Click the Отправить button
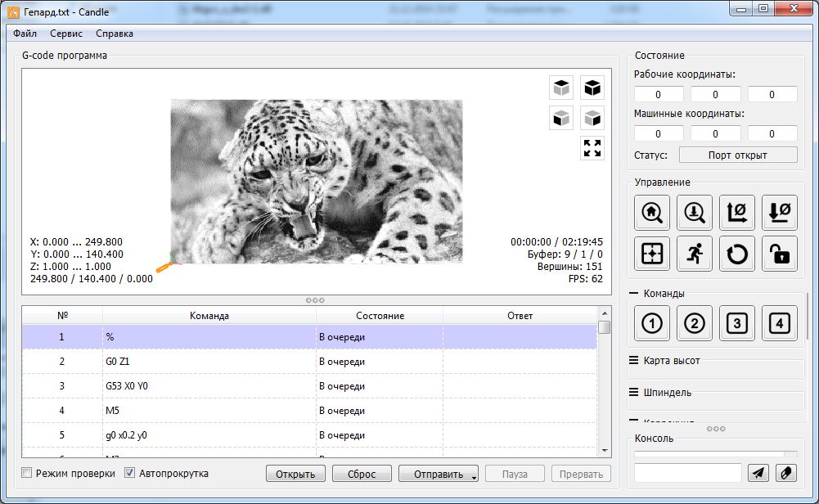This screenshot has width=819, height=504. 439,474
